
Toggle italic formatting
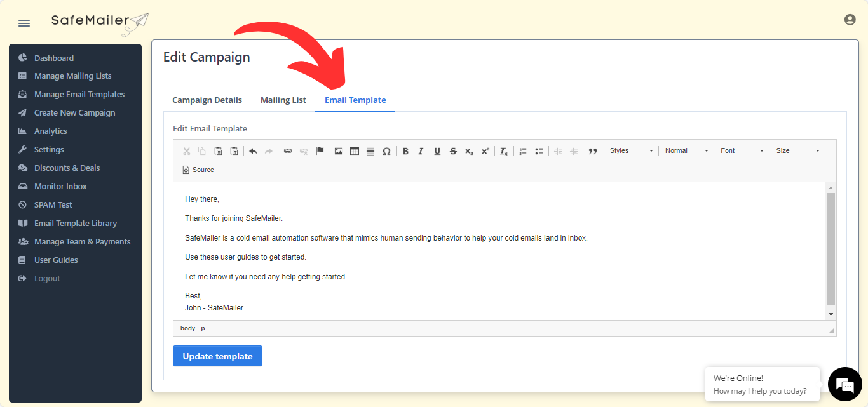421,151
